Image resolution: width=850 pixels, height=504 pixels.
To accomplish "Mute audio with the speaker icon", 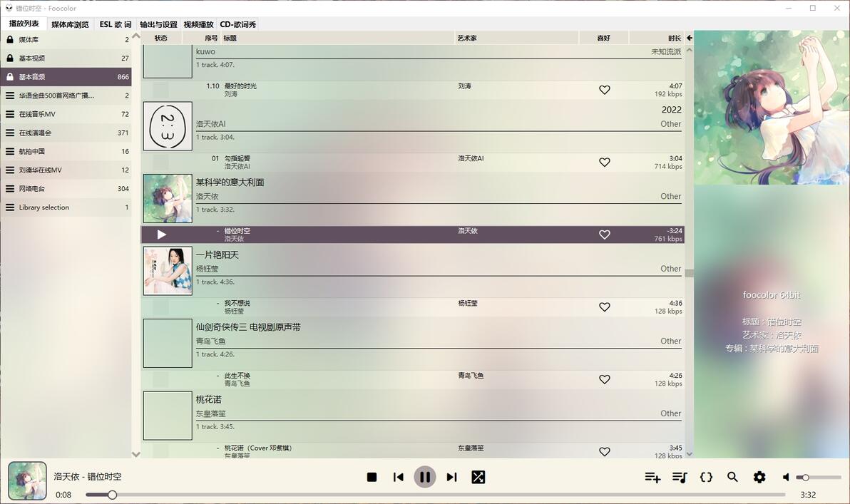I will click(x=786, y=477).
